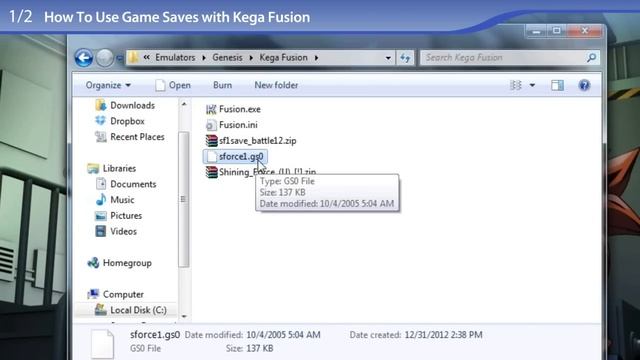Click the Local Disk (C:) drive icon
The height and width of the screenshot is (360, 640).
[x=100, y=310]
